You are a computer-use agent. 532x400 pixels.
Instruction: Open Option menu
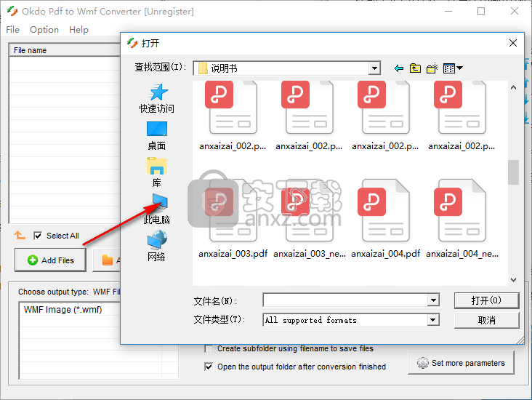tap(44, 30)
